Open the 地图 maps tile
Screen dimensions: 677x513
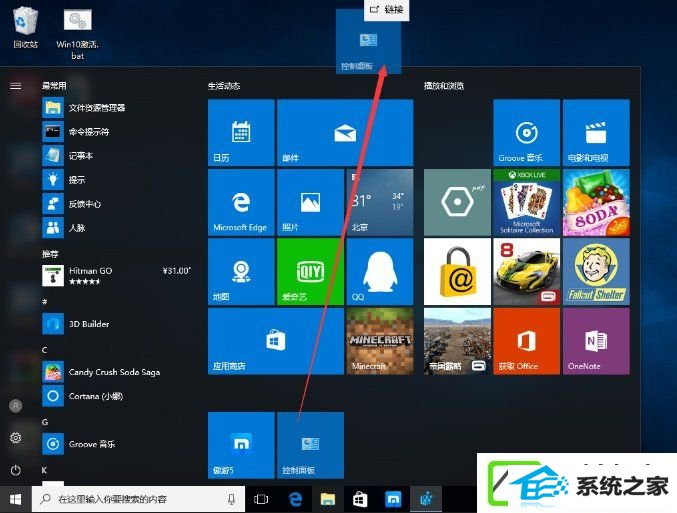point(241,272)
